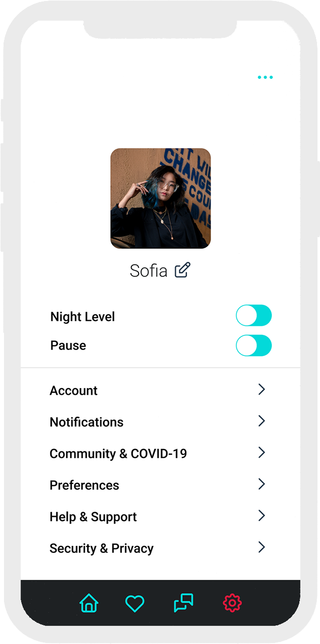Click the Community & COVID-19 chevron
The image size is (320, 644).
point(262,453)
